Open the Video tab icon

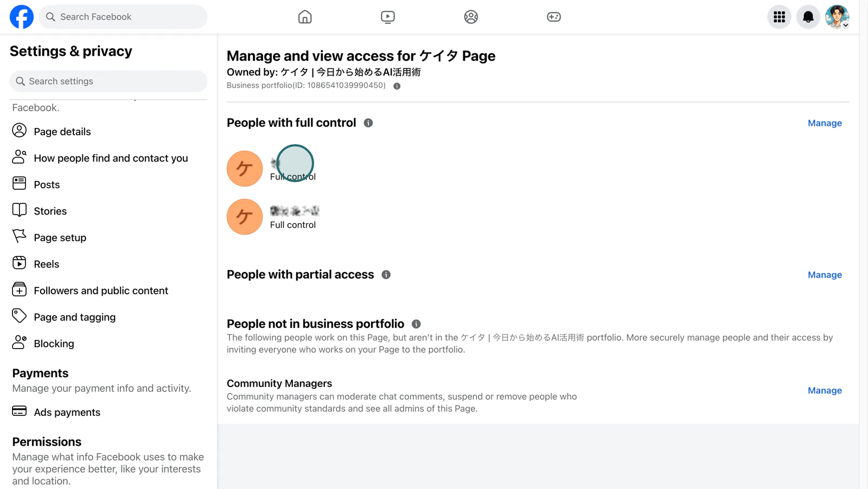(388, 17)
